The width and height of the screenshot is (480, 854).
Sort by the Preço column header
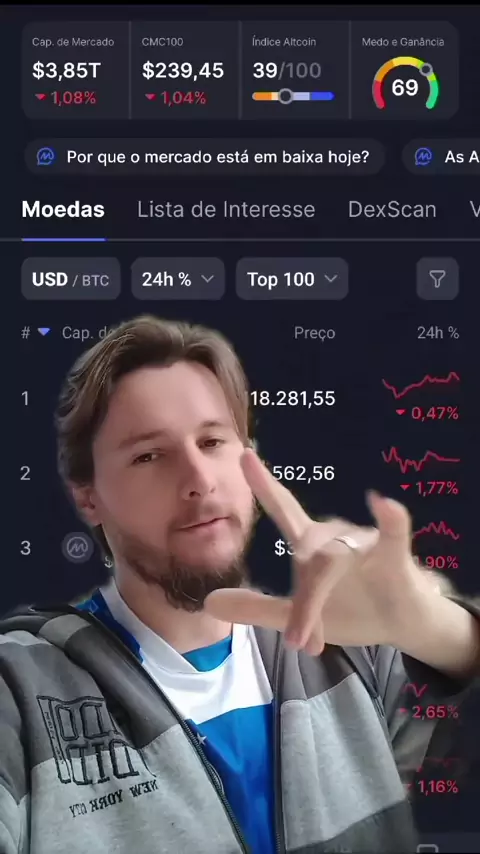click(x=314, y=333)
